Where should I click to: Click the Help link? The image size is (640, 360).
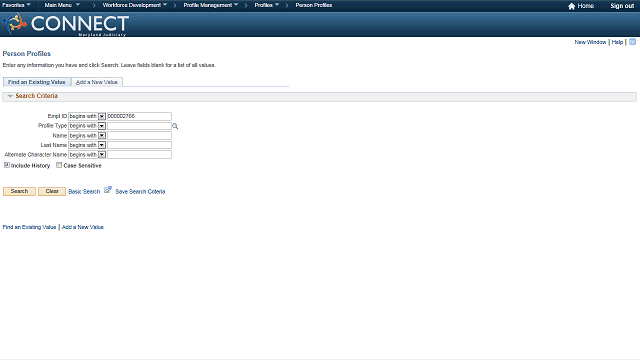click(617, 42)
